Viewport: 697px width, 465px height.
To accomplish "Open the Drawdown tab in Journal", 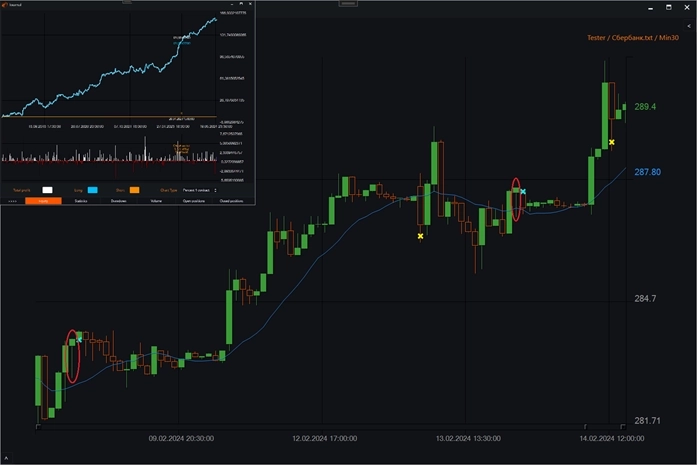I will click(118, 201).
